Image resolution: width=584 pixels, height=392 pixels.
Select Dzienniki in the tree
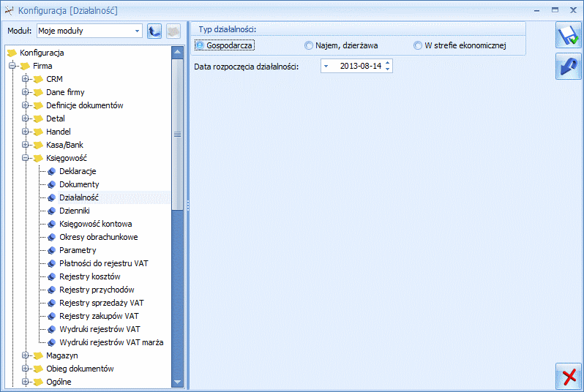point(75,211)
